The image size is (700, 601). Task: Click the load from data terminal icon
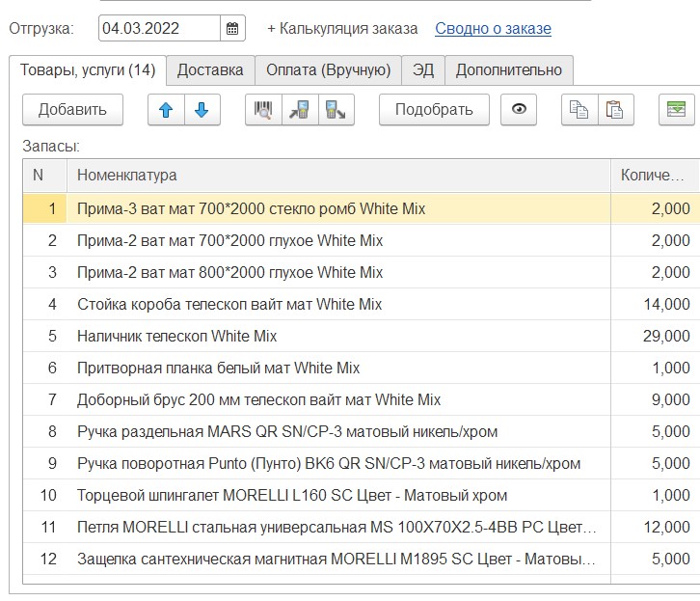(300, 110)
